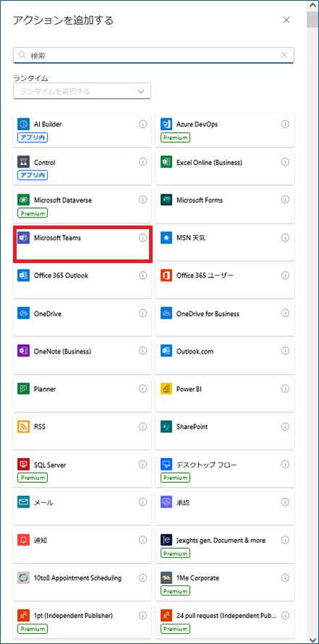Image resolution: width=319 pixels, height=644 pixels.
Task: Open the Azure DevOps connector icon
Action: click(166, 124)
